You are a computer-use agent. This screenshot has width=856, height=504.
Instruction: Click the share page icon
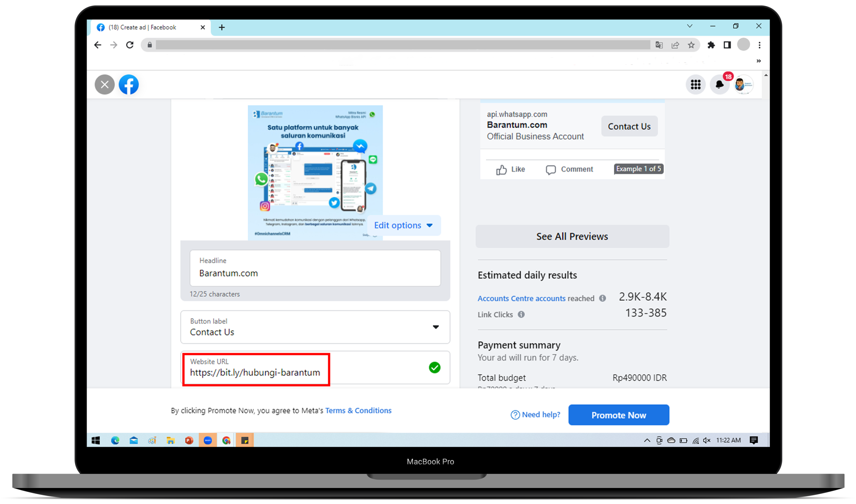click(x=675, y=45)
